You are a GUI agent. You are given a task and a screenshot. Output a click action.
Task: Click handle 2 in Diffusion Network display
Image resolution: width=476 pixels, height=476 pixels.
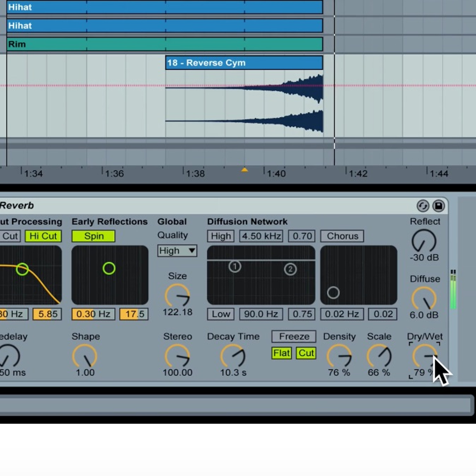tap(290, 269)
